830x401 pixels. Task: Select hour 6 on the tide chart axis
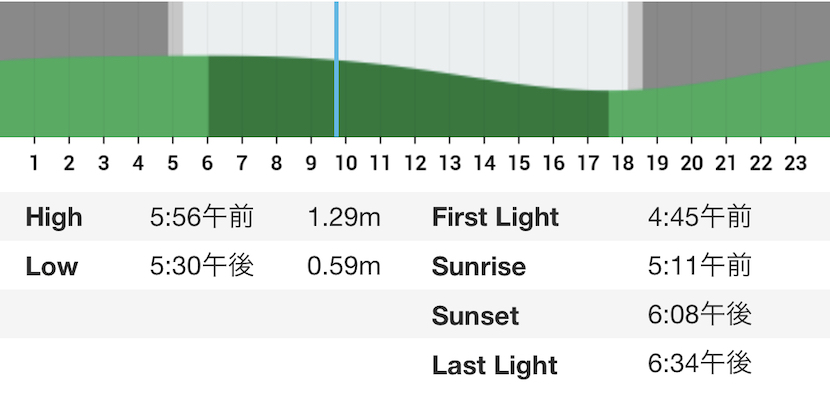[x=208, y=163]
